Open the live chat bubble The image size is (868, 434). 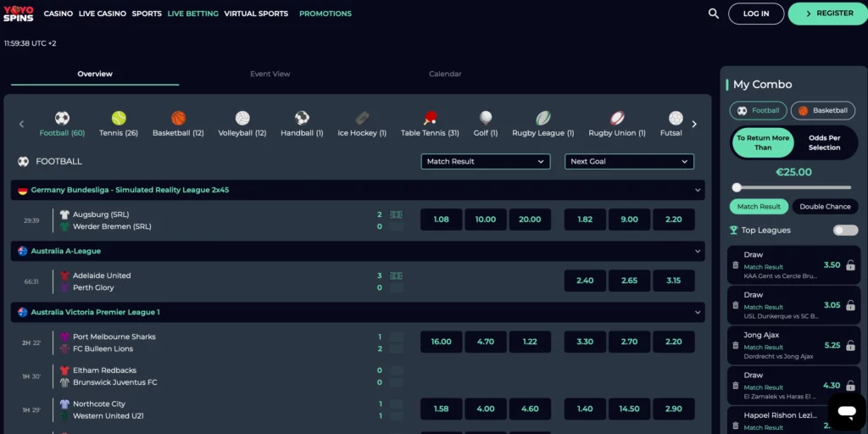pyautogui.click(x=847, y=412)
